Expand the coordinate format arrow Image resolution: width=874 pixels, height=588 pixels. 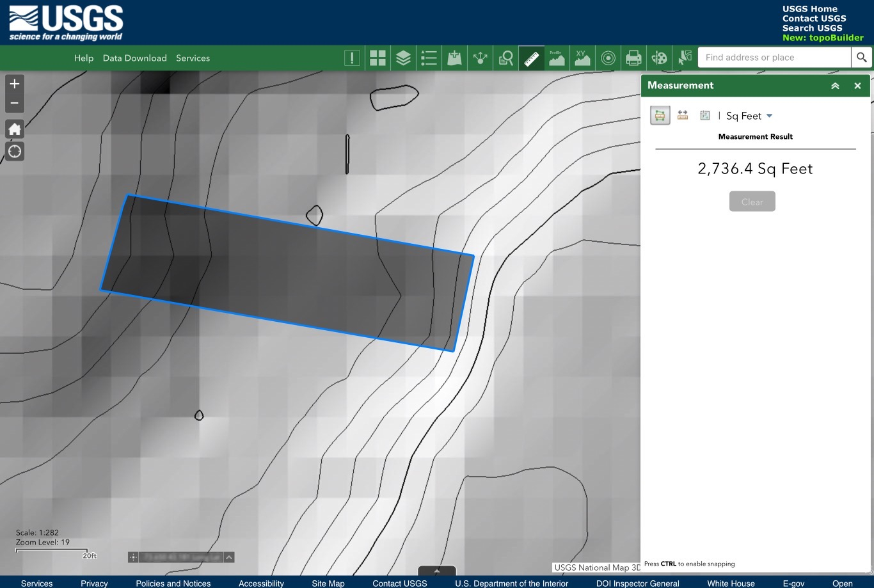pos(229,557)
